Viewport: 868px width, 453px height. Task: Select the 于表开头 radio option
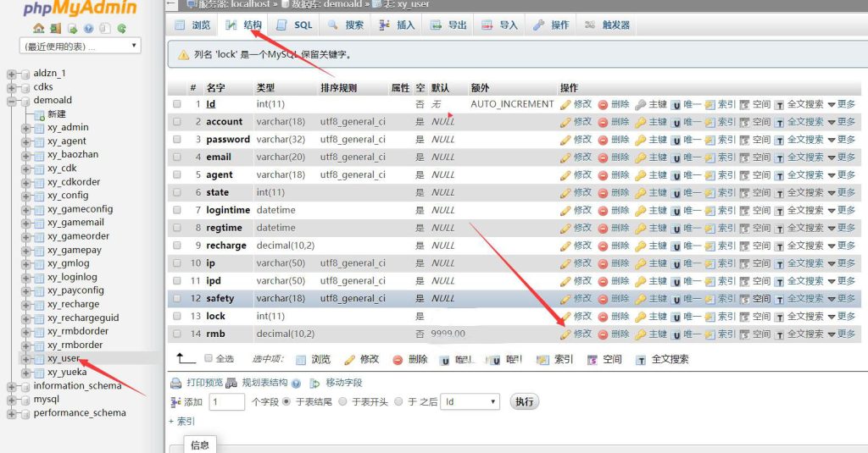pyautogui.click(x=342, y=401)
